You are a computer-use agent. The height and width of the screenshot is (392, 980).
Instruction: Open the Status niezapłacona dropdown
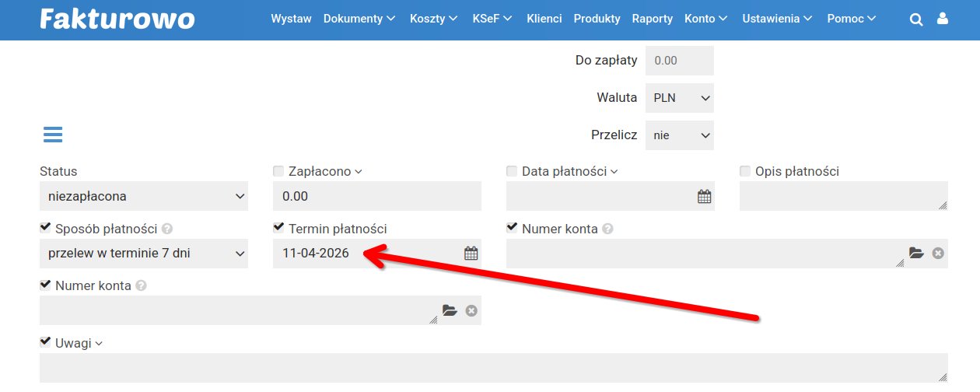pos(144,196)
